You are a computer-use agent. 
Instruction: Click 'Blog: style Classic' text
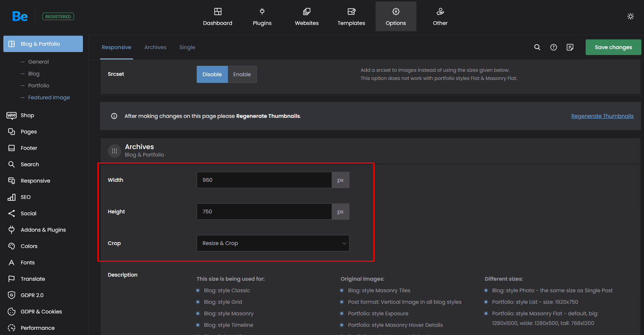[x=227, y=290]
